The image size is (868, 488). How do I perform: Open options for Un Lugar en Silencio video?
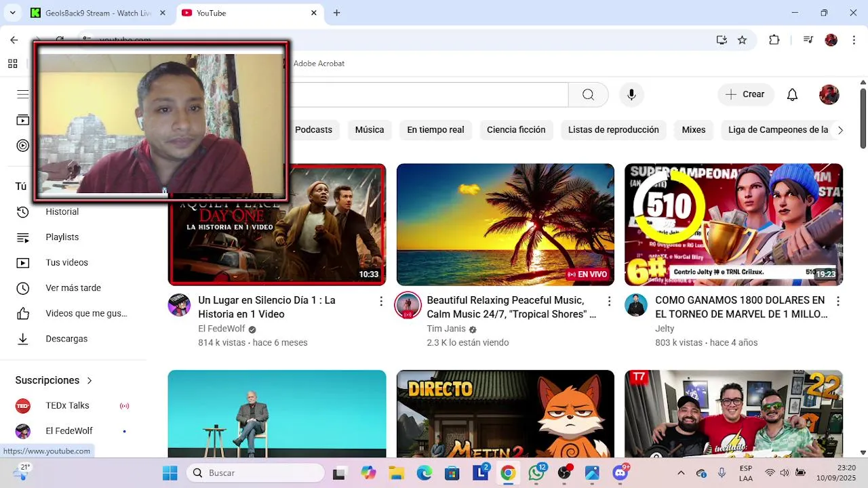click(x=380, y=301)
